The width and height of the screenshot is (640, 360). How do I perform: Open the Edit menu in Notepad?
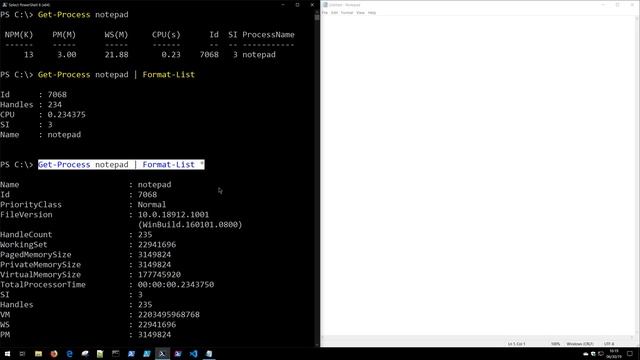click(x=334, y=13)
